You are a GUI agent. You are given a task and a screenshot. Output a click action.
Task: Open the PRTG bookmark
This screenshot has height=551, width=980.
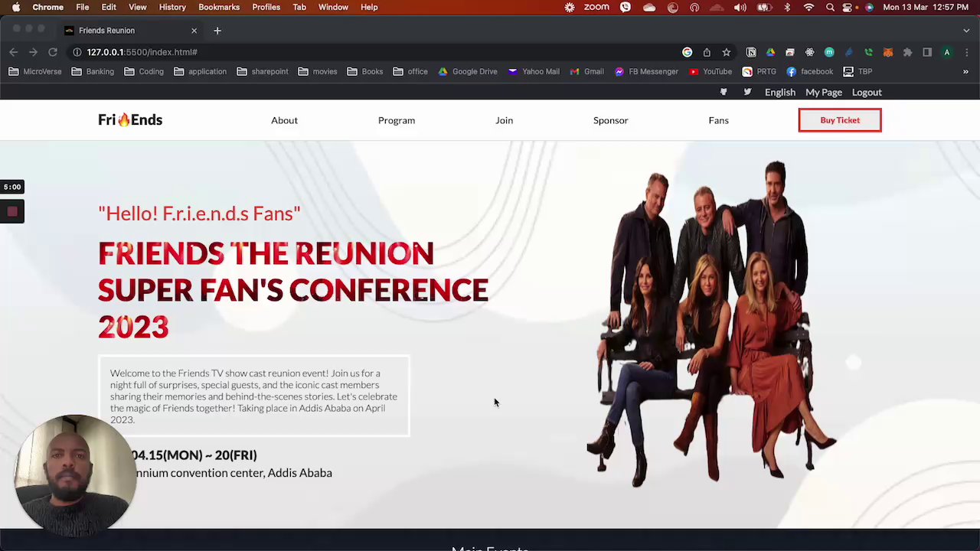click(759, 71)
